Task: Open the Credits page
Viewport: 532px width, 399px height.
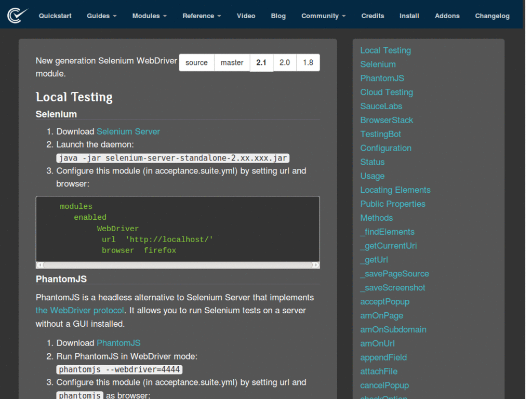Action: click(373, 16)
